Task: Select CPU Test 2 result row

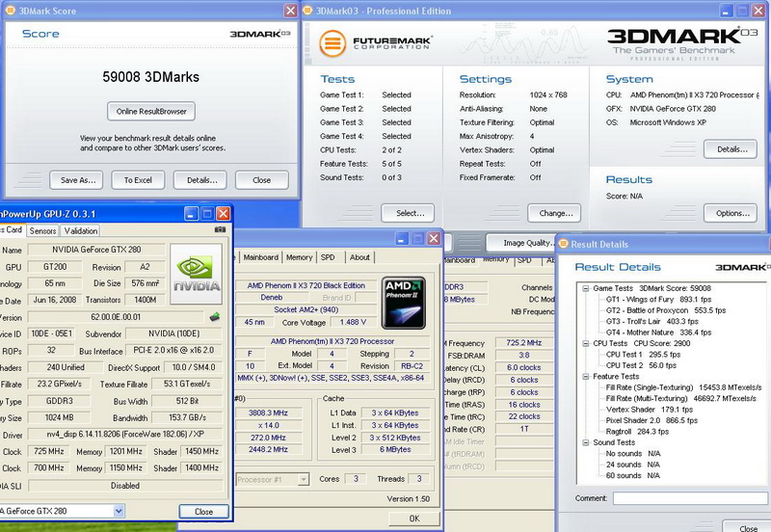Action: [x=641, y=365]
